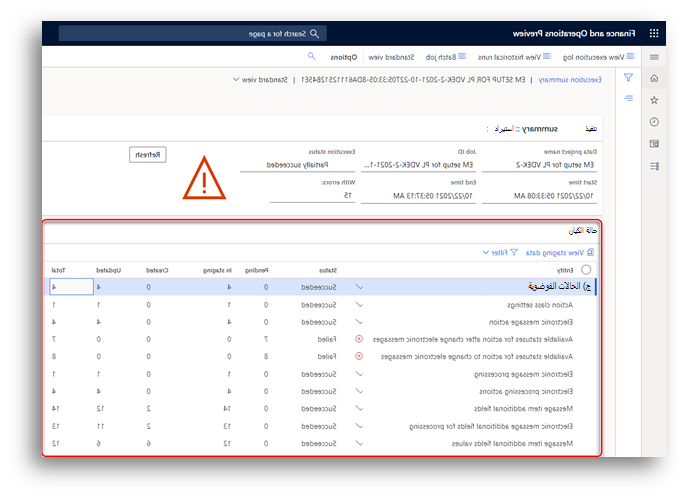
Task: Click search magnifier icon in action bar
Action: (311, 56)
